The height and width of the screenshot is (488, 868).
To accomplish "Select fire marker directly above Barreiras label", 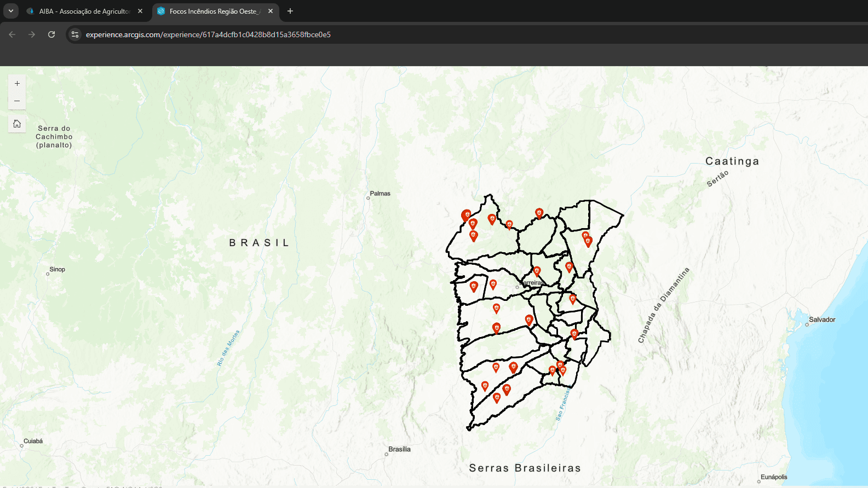I will 537,271.
